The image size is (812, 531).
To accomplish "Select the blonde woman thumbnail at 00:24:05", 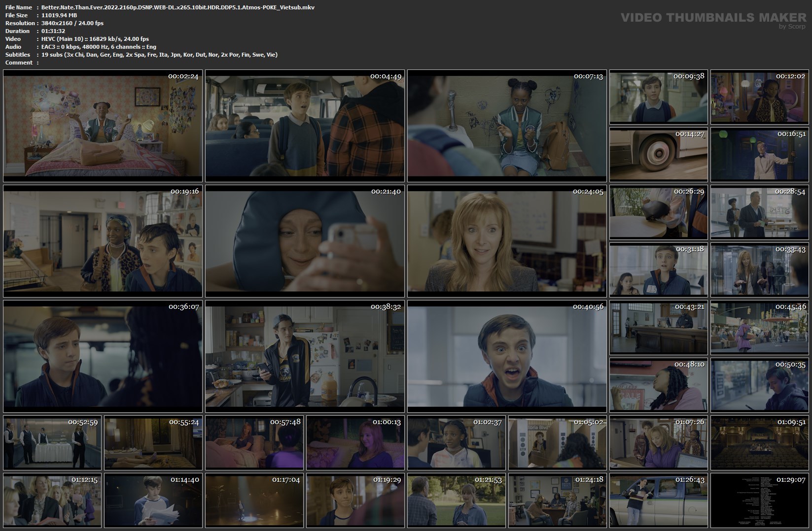I will (x=507, y=241).
